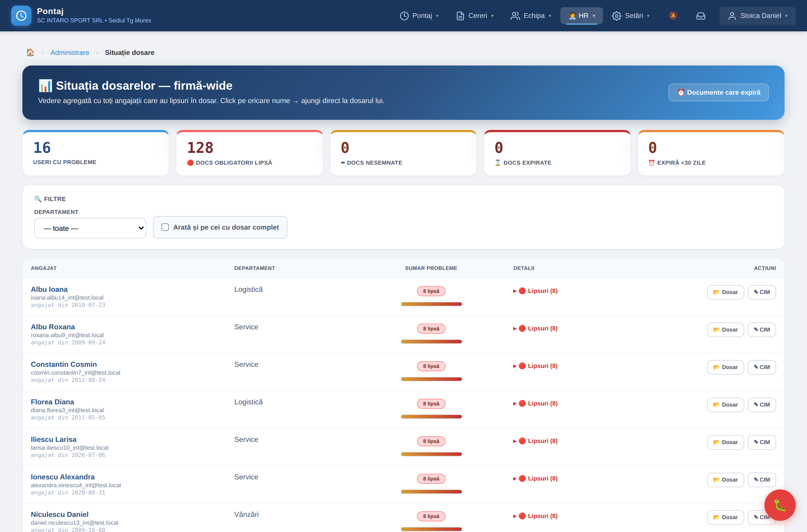Viewport: 807px width, 532px height.
Task: Click pencil icon on Albu Roxana CIM button
Action: [756, 330]
